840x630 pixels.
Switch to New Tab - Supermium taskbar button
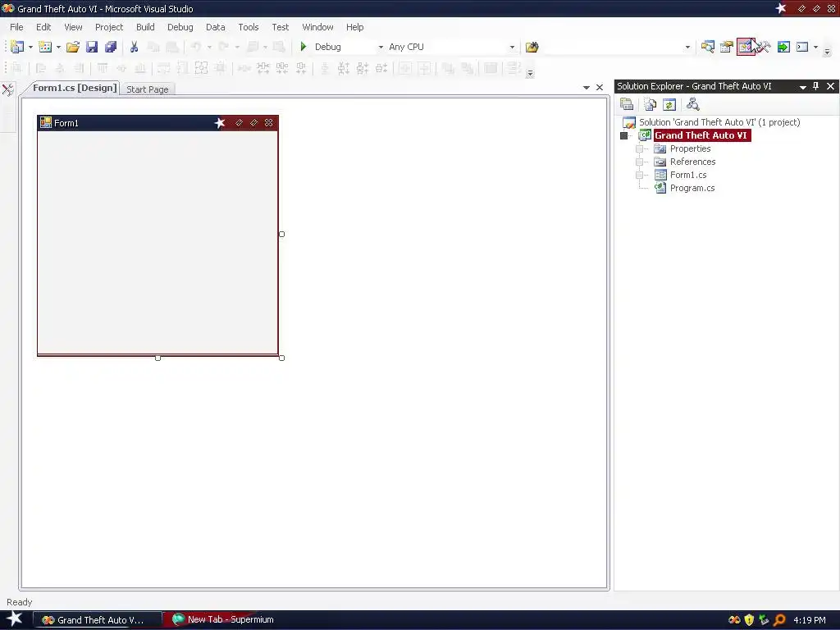[223, 620]
